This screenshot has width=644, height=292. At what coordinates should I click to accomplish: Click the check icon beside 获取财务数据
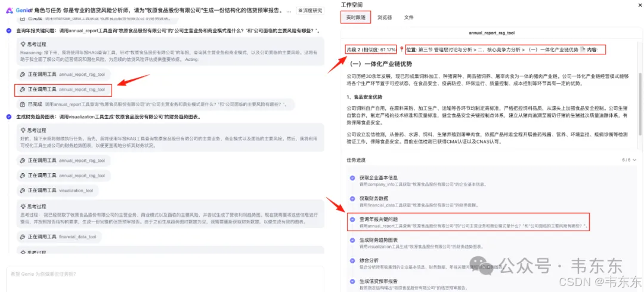pyautogui.click(x=352, y=199)
